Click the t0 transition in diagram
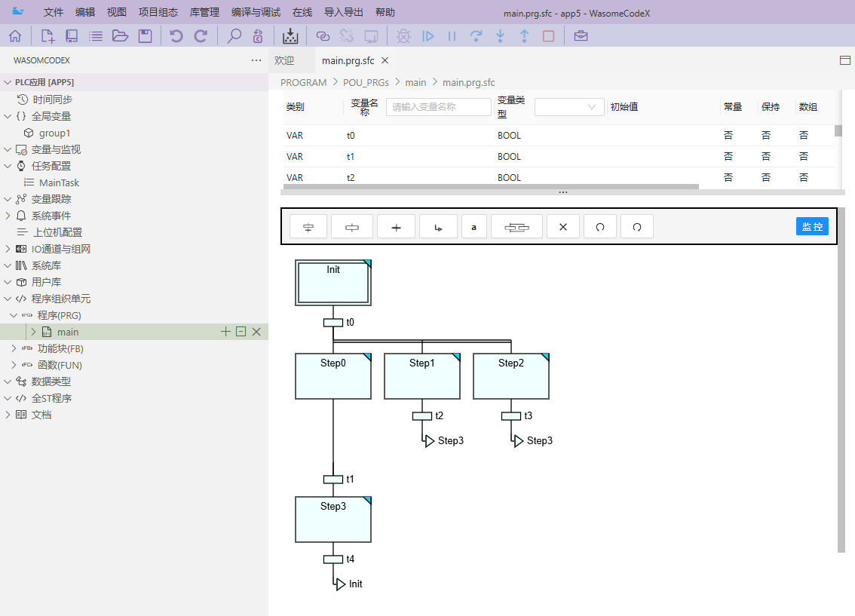The image size is (855, 616). pos(333,323)
